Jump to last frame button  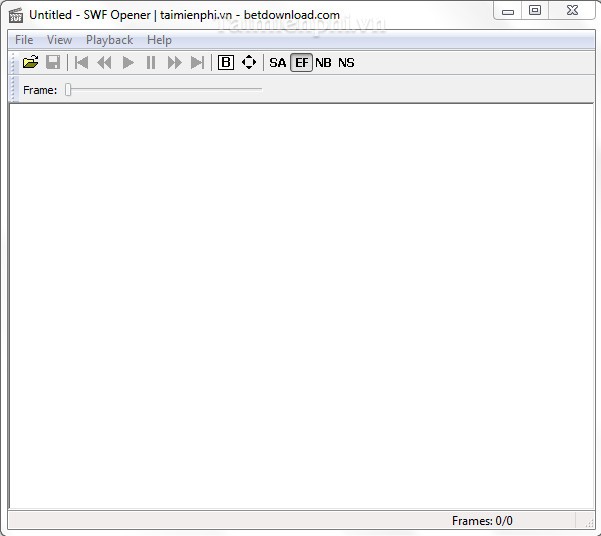click(x=197, y=62)
